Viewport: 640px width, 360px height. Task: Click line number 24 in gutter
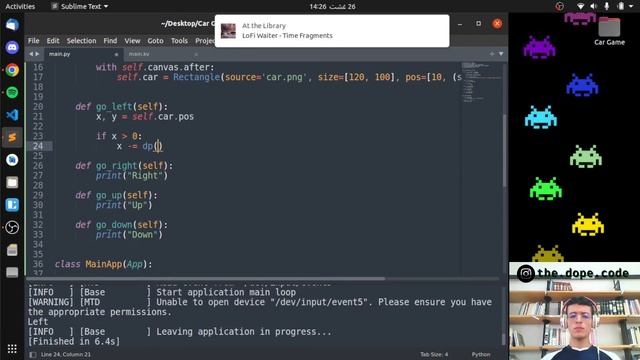pyautogui.click(x=38, y=146)
